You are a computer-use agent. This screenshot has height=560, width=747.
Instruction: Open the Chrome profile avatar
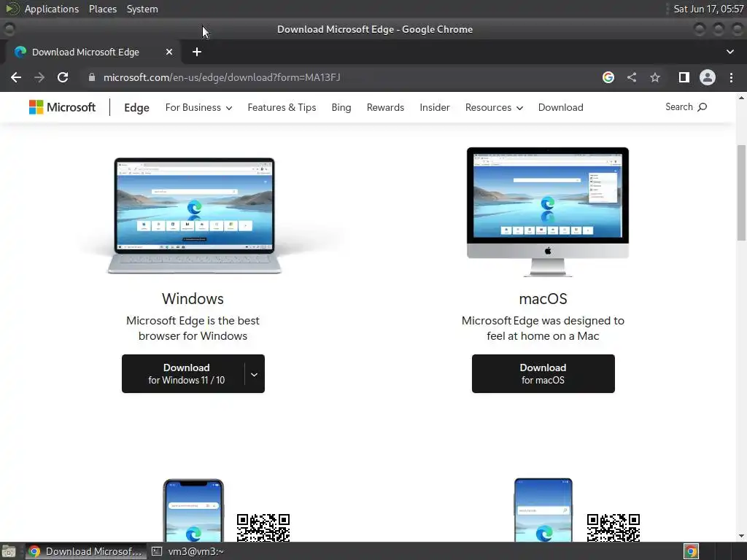tap(708, 77)
